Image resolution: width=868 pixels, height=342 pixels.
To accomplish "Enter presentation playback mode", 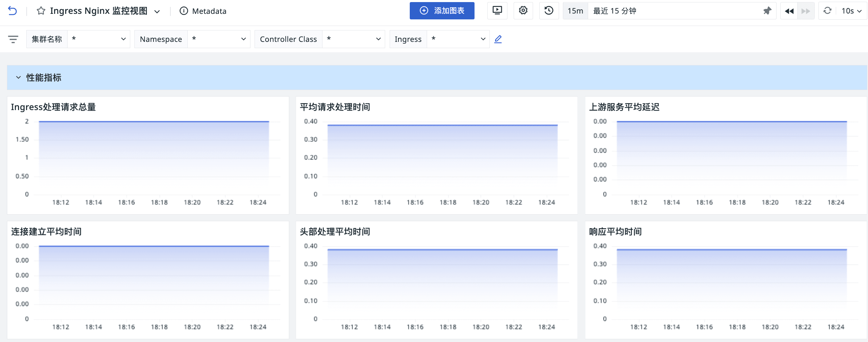I will pyautogui.click(x=497, y=11).
